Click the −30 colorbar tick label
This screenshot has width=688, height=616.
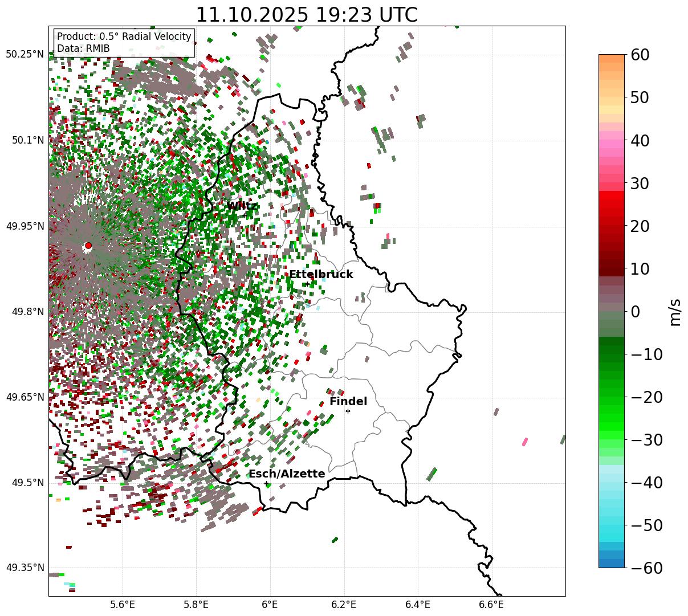point(646,440)
